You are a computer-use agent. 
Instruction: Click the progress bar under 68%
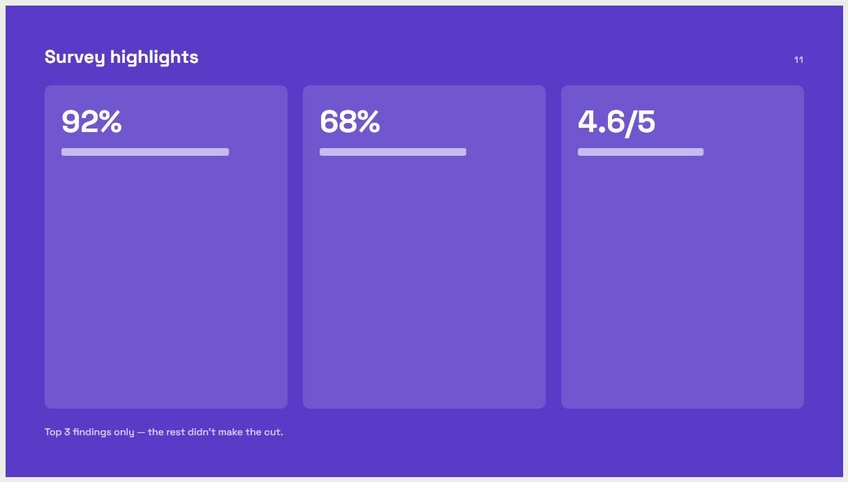pyautogui.click(x=393, y=152)
